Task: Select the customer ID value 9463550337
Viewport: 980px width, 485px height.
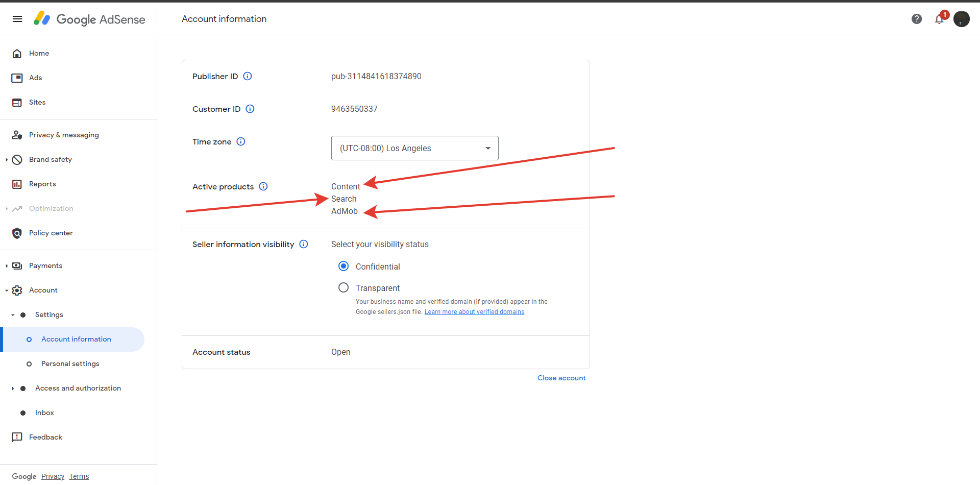Action: pos(354,109)
